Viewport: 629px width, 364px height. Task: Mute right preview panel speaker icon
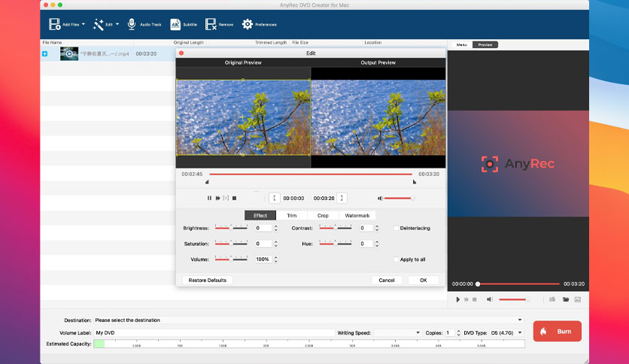click(x=489, y=299)
